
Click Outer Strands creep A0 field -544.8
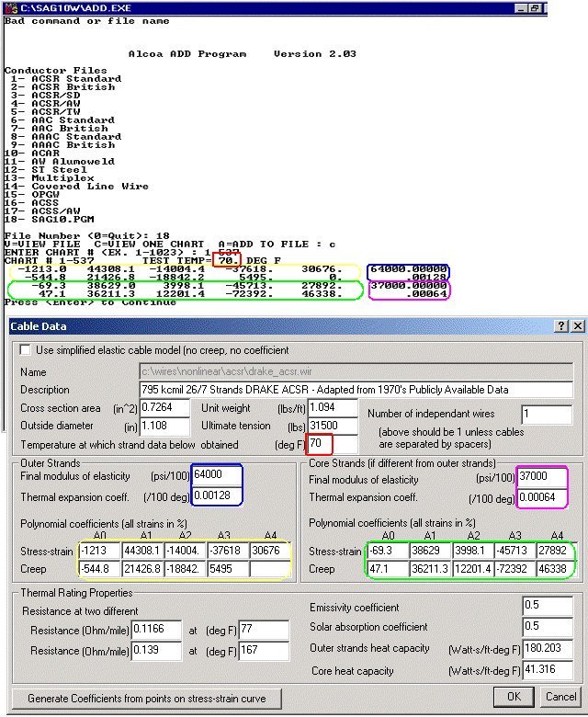(x=99, y=569)
